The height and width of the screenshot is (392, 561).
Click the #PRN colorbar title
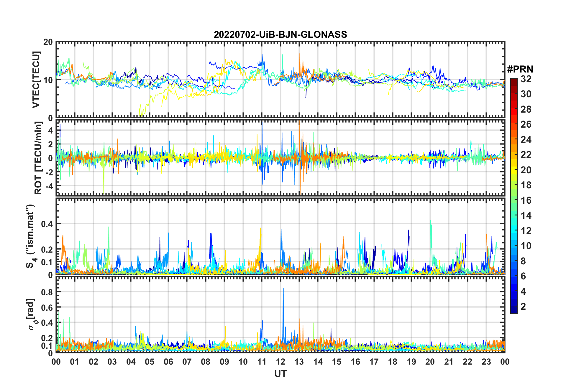click(x=520, y=69)
